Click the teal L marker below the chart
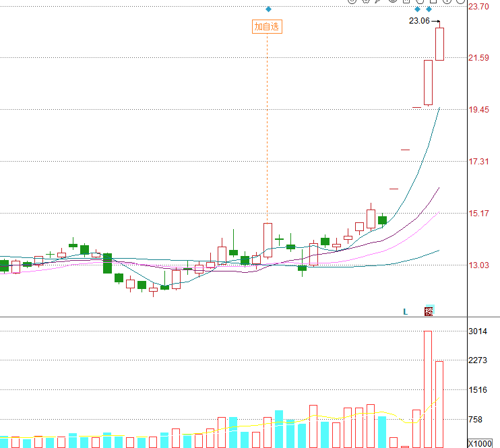Image resolution: width=500 pixels, height=448 pixels. pos(405,311)
